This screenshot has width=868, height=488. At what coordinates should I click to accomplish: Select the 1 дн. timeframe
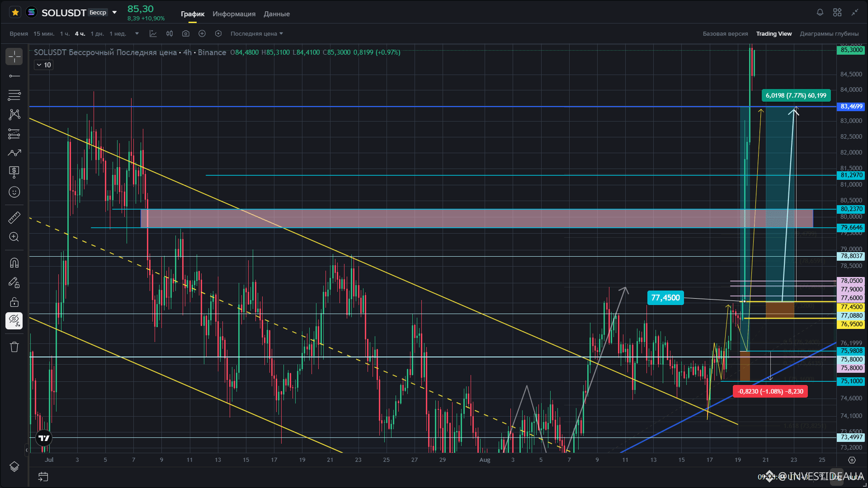[97, 34]
